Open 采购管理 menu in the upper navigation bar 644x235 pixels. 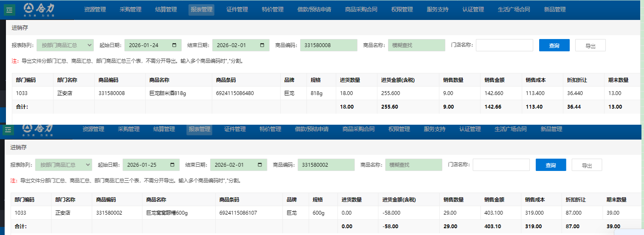pyautogui.click(x=130, y=10)
